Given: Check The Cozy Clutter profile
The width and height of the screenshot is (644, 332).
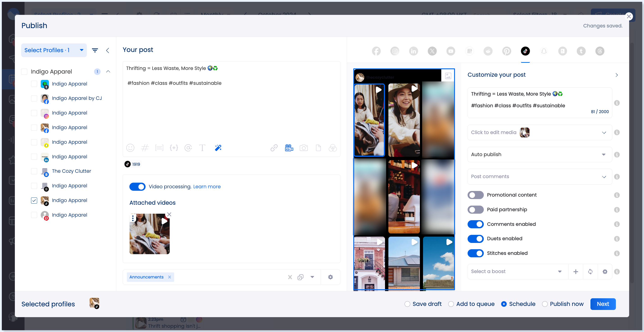Looking at the screenshot, I should click(x=34, y=171).
